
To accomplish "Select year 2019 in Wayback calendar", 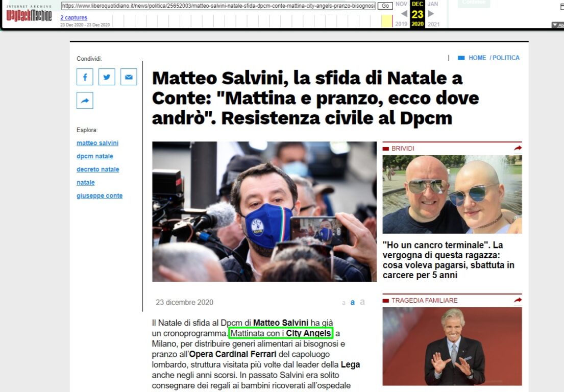I will click(401, 24).
